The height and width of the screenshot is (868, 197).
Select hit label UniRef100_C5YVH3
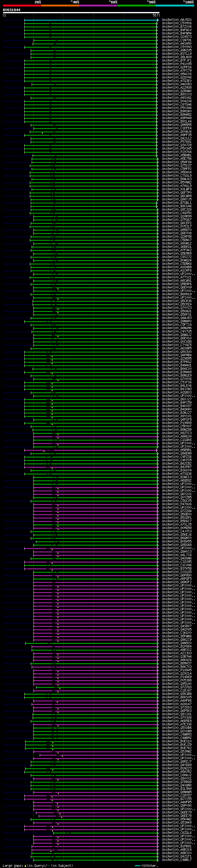(176, 47)
